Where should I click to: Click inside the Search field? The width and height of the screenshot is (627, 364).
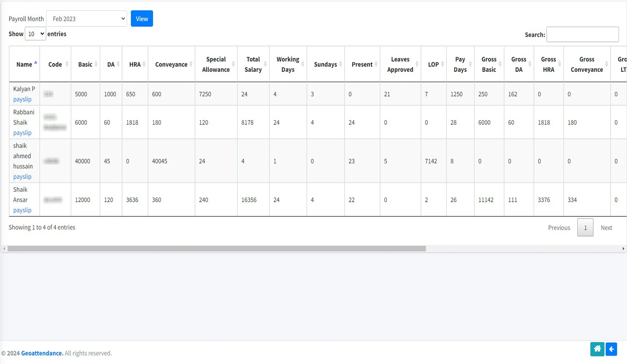click(x=582, y=34)
